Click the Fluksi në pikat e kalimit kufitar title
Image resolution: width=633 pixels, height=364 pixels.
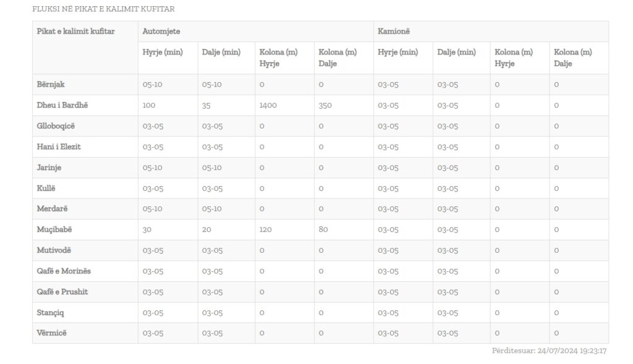point(103,9)
